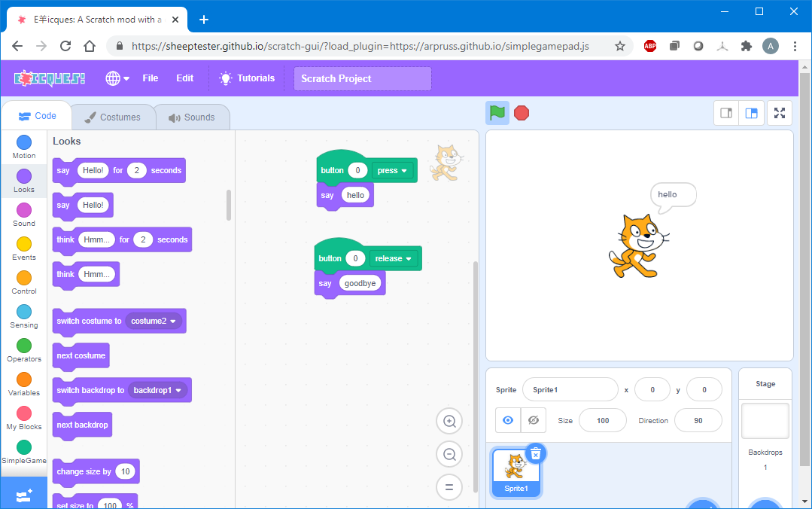
Task: Switch to the small stage layout
Action: 725,112
